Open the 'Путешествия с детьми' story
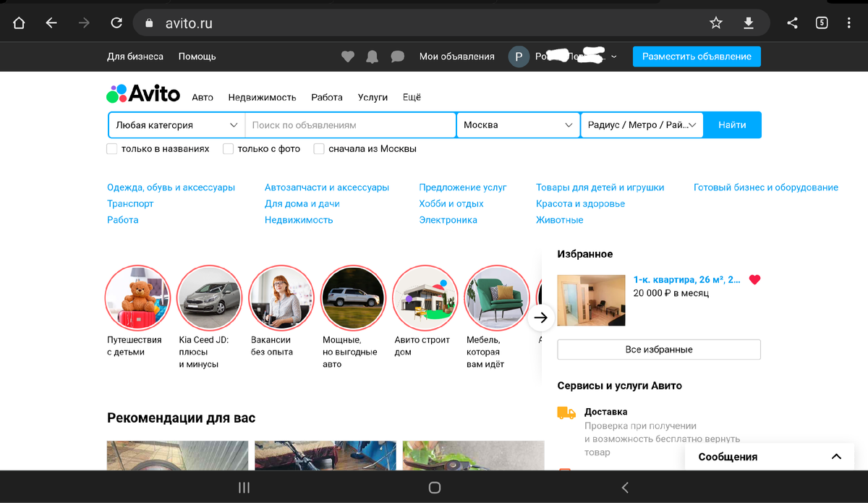The width and height of the screenshot is (868, 503). [137, 297]
